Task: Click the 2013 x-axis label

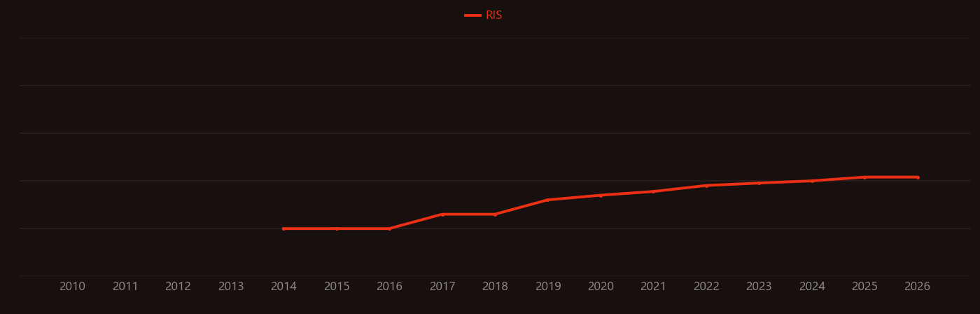Action: 231,287
